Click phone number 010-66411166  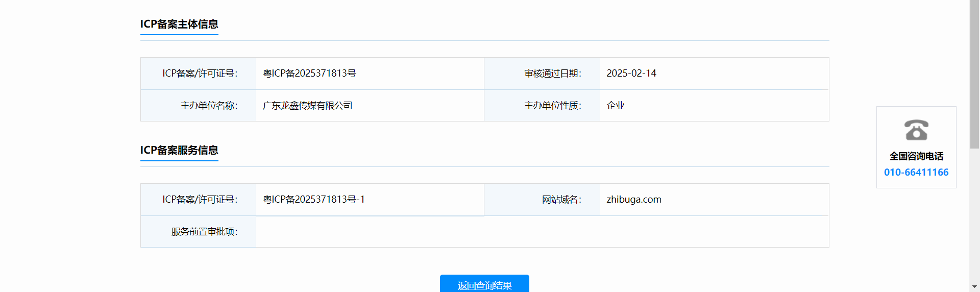(x=916, y=172)
